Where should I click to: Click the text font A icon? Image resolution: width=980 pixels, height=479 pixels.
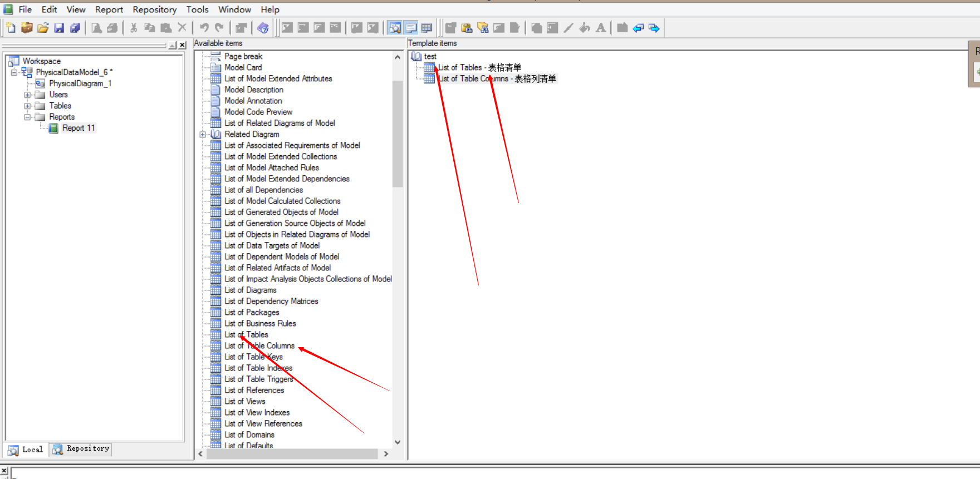tap(600, 28)
